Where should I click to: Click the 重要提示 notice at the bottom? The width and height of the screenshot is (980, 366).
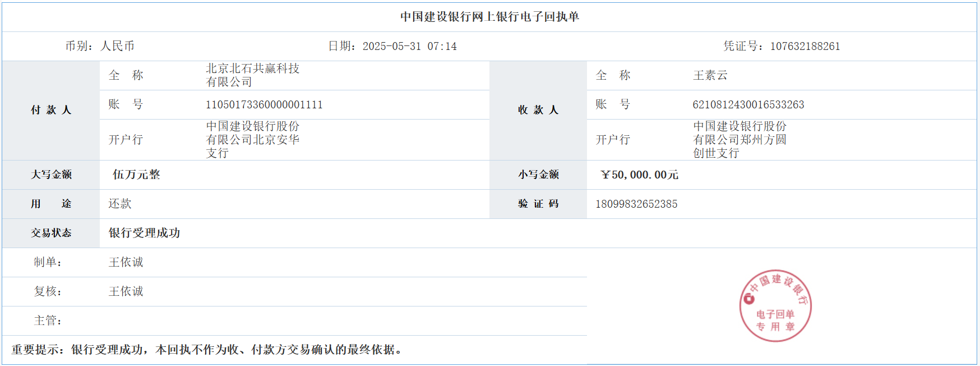tap(207, 350)
